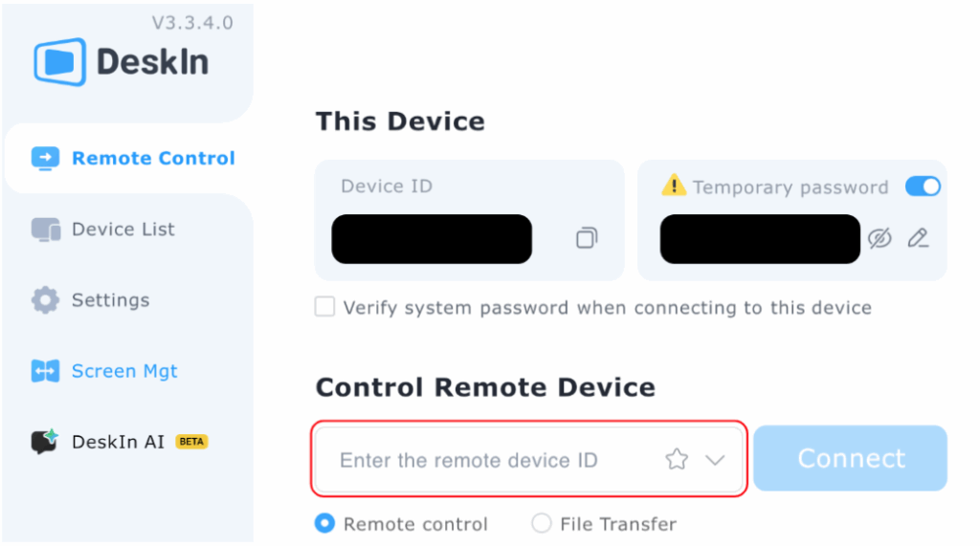Click the Device List monitor icon
The height and width of the screenshot is (546, 980).
(x=45, y=229)
